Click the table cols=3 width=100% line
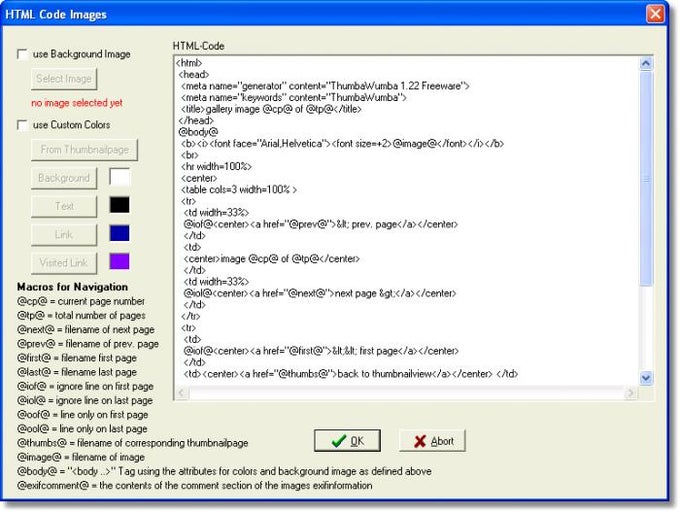This screenshot has height=512, width=680. pyautogui.click(x=239, y=189)
